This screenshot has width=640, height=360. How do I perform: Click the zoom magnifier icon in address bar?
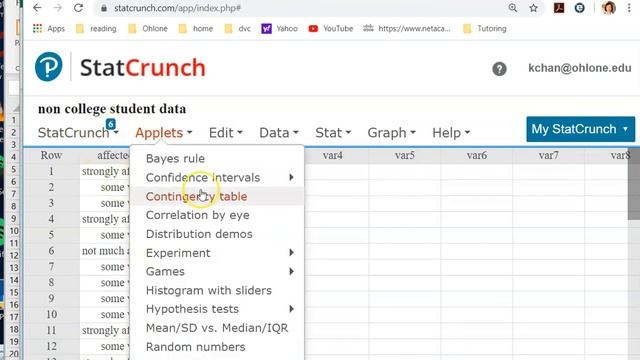coord(513,8)
